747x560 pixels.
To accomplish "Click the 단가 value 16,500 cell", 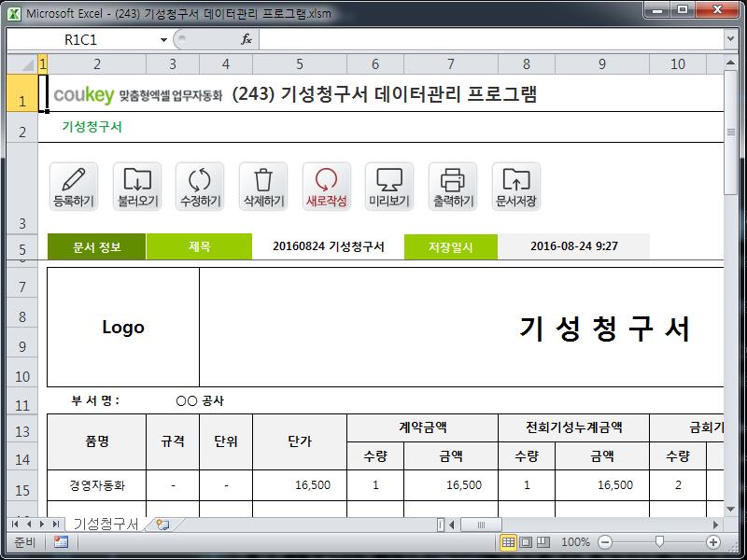I will [x=300, y=485].
